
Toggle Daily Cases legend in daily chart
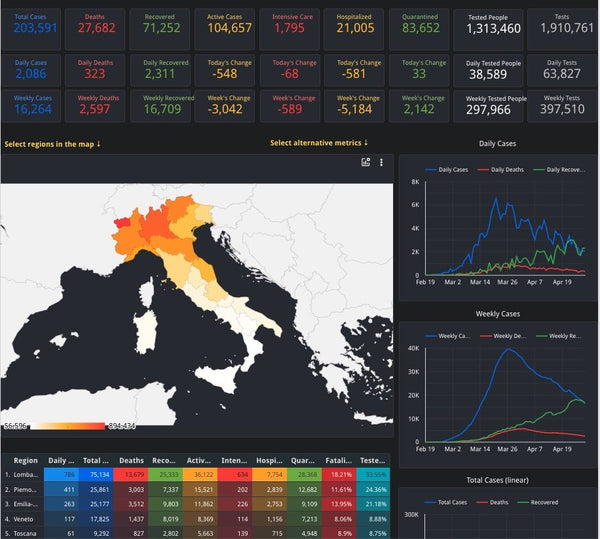(446, 169)
